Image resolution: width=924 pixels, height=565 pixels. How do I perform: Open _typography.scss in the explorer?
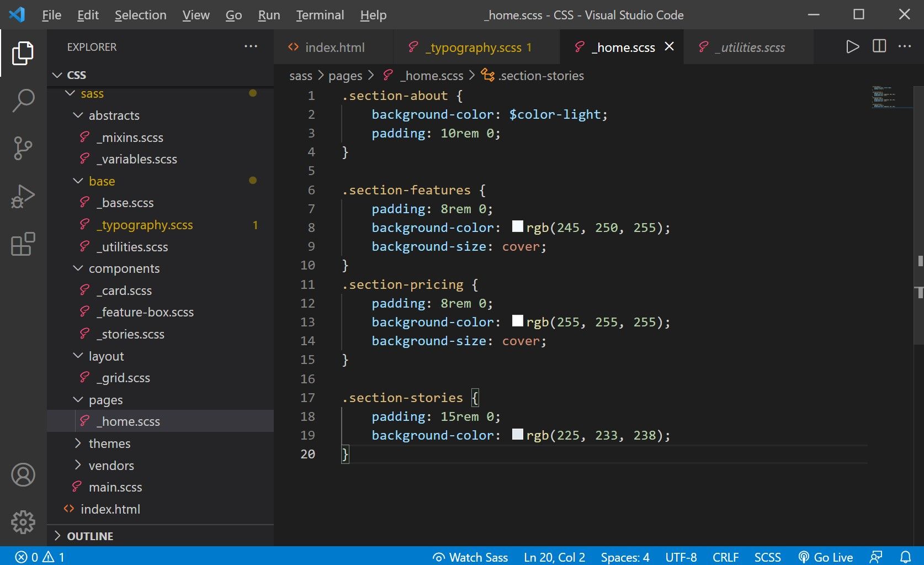(x=160, y=224)
